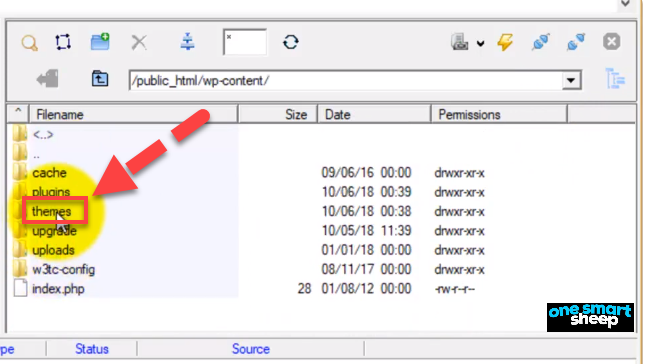Sort by the Permissions column header
This screenshot has height=364, width=649.
(499, 115)
